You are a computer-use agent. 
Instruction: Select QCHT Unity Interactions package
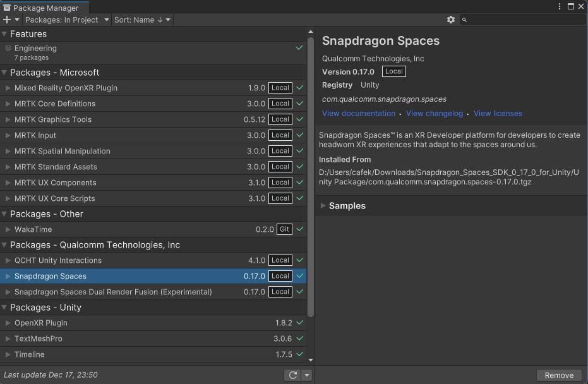click(x=153, y=260)
